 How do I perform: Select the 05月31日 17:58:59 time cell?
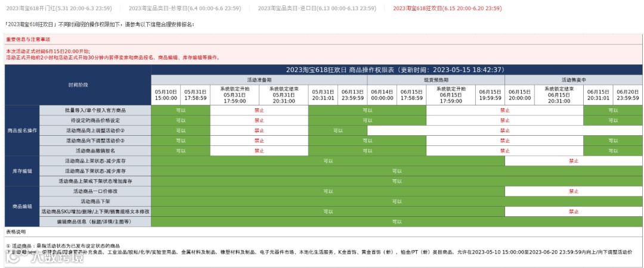195,95
